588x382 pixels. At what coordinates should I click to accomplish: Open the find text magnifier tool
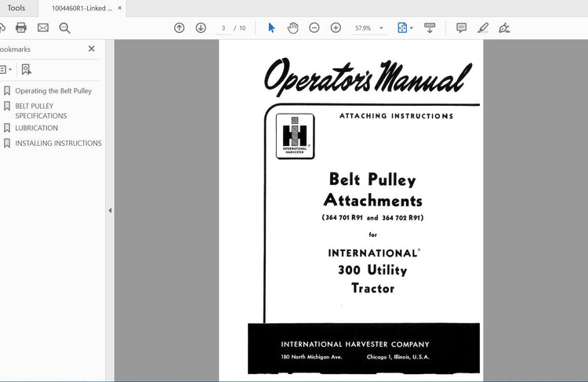[x=64, y=28]
